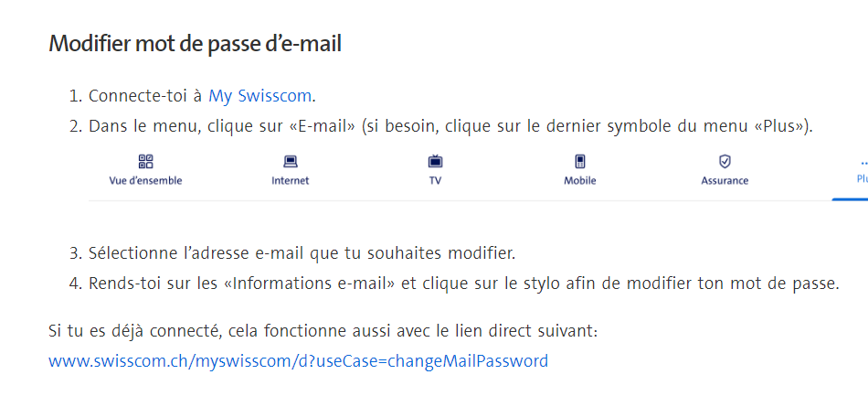The image size is (868, 396).
Task: Switch to the Internet menu label
Action: click(291, 181)
